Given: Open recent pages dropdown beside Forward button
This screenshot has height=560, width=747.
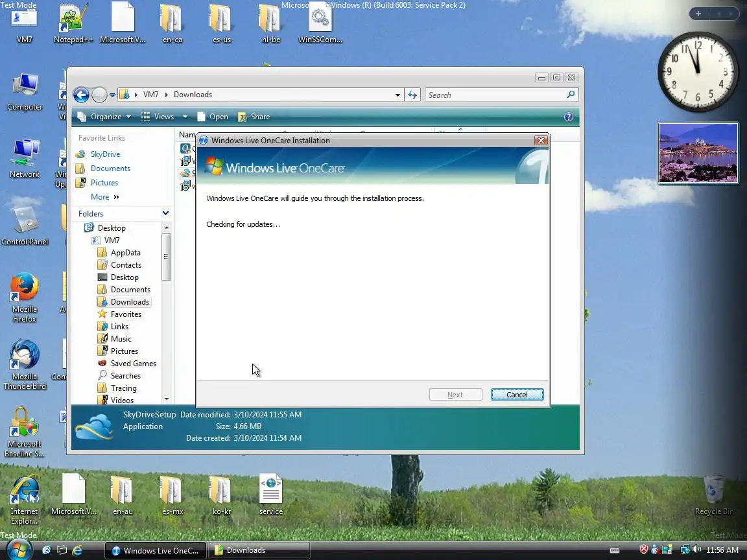Looking at the screenshot, I should point(112,95).
